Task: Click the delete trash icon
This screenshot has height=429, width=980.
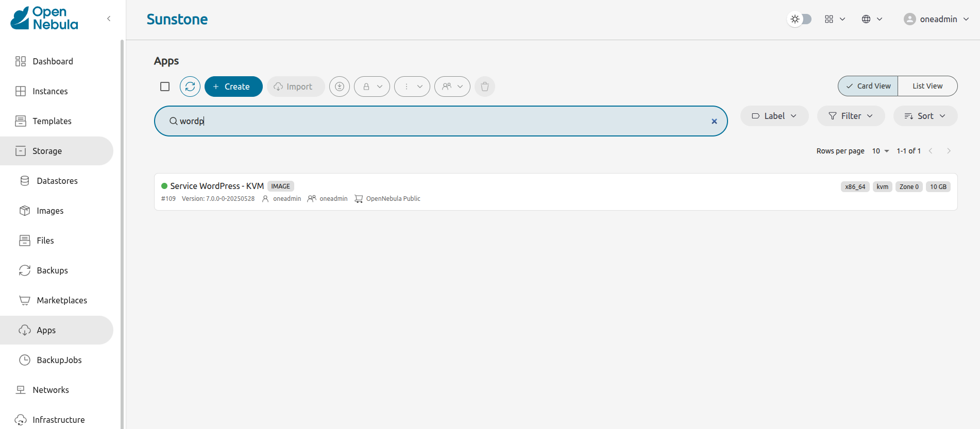Action: (485, 87)
